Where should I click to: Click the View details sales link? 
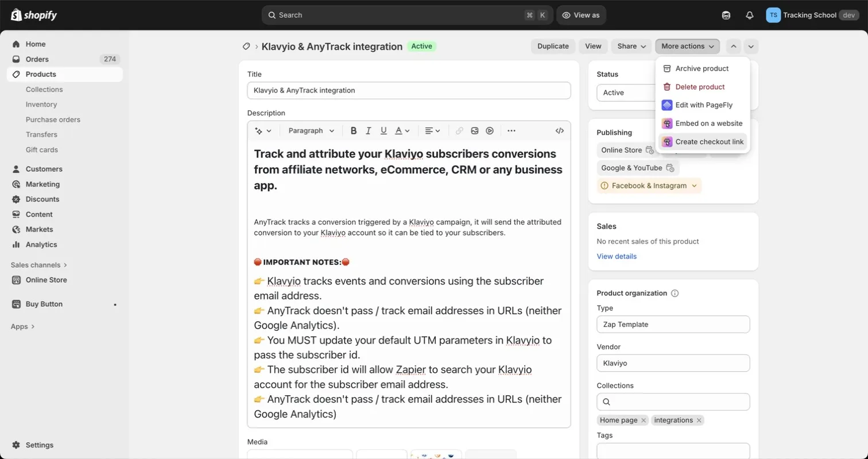point(617,256)
